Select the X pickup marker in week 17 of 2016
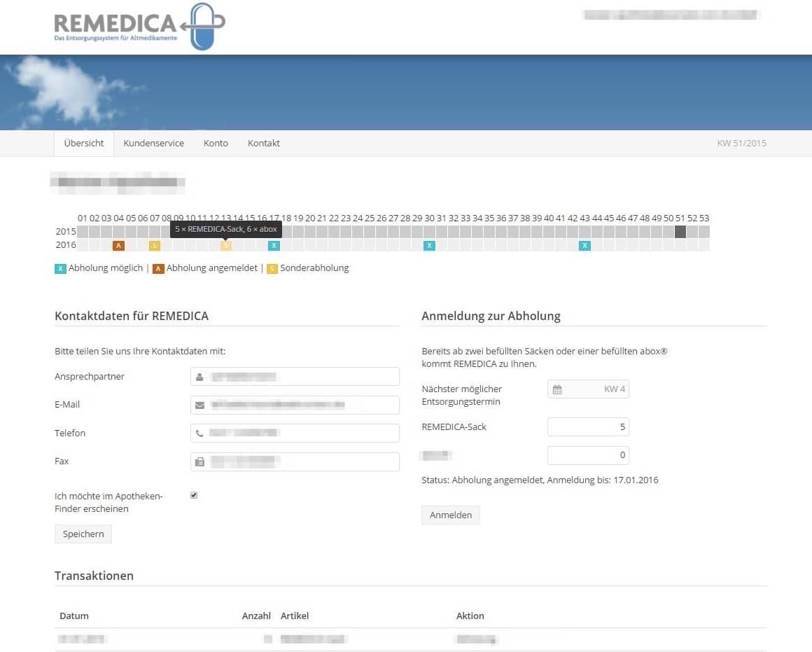The image size is (812, 652). [274, 246]
